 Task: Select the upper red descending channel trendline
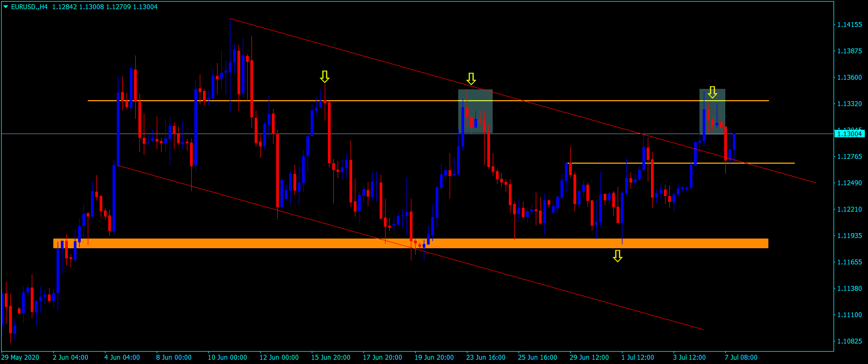coord(522,101)
